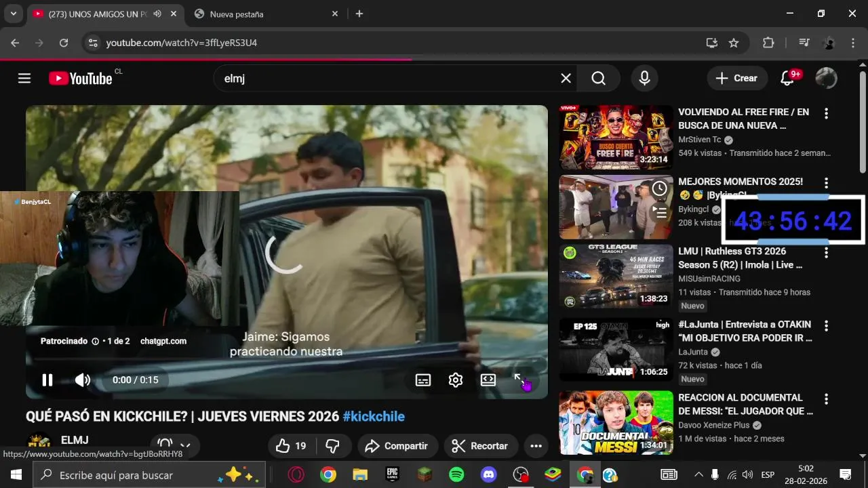Toggle theater mode in player
Screen dimensions: 868x488
click(488, 380)
